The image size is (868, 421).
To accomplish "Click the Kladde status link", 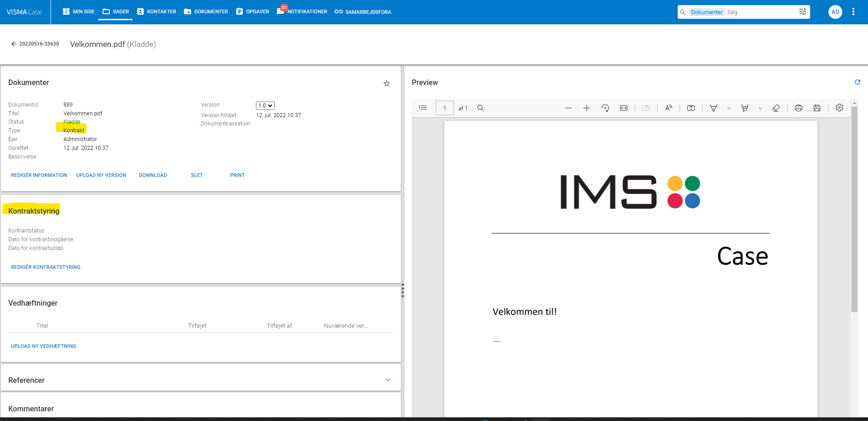I will click(x=72, y=122).
